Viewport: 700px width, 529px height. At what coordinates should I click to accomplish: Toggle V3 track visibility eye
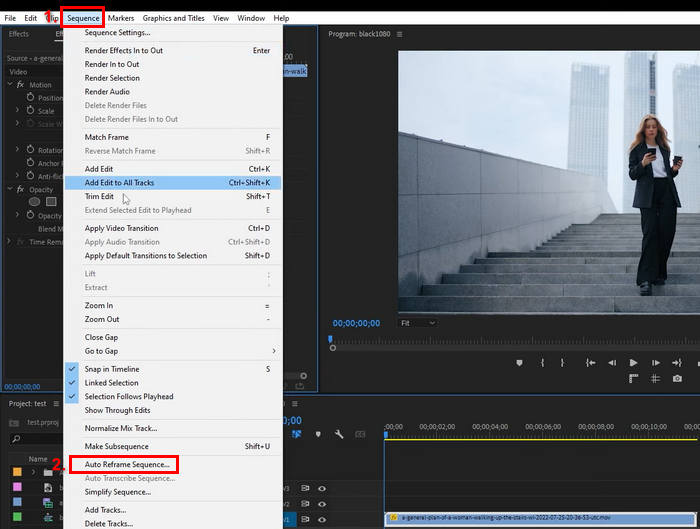322,488
